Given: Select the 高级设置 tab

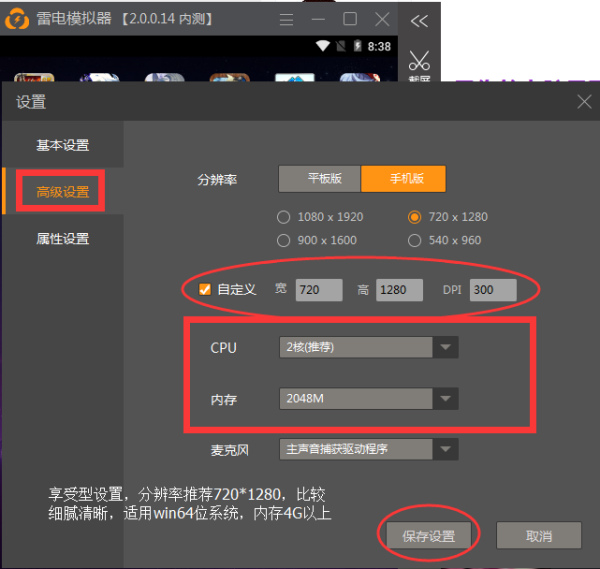Looking at the screenshot, I should (63, 191).
